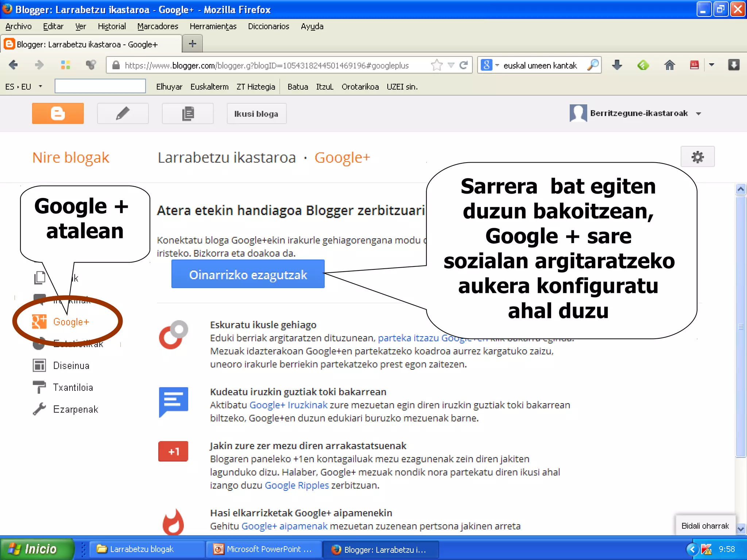This screenshot has height=560, width=747.
Task: Open the Ver menu
Action: 81,26
